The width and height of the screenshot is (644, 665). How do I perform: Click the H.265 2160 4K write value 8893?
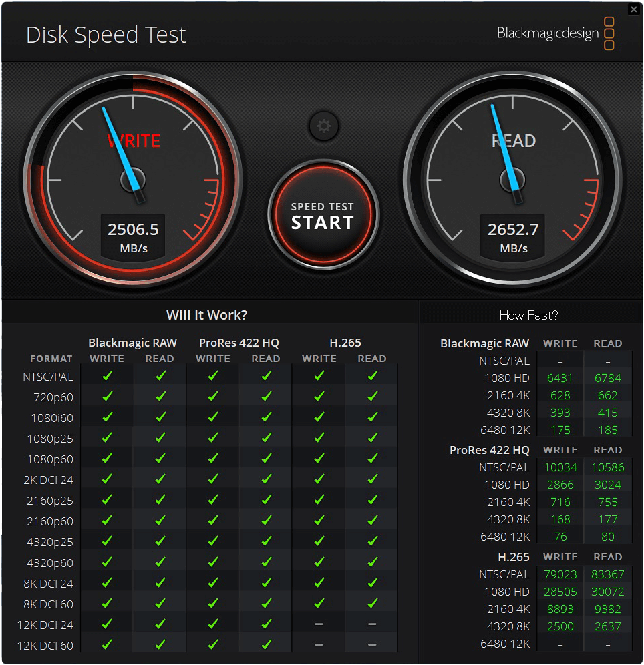[x=560, y=609]
